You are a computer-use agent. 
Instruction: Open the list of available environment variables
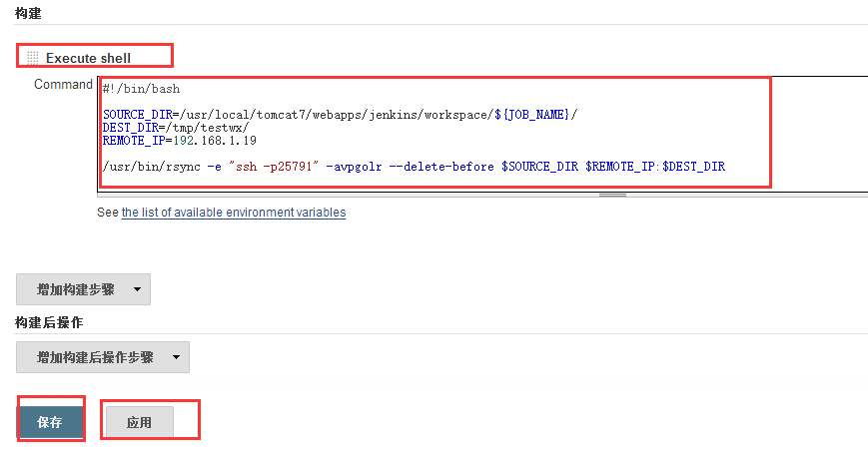pyautogui.click(x=234, y=213)
